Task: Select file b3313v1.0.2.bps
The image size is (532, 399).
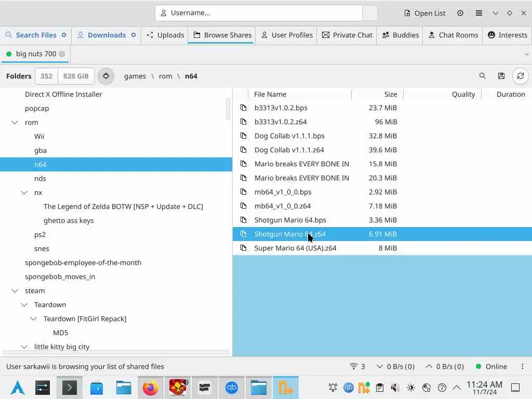Action: click(382, 108)
